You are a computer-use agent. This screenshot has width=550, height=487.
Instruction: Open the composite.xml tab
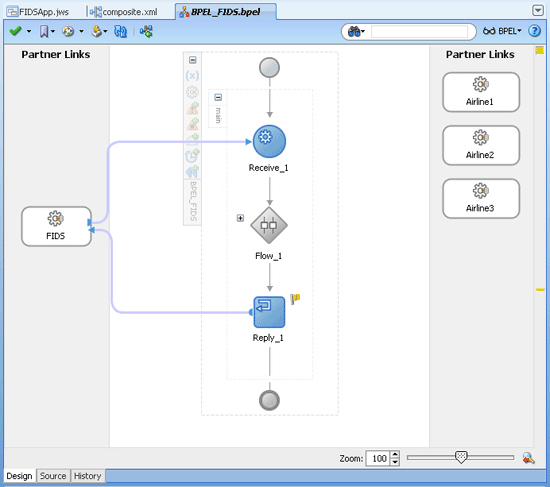tap(123, 12)
